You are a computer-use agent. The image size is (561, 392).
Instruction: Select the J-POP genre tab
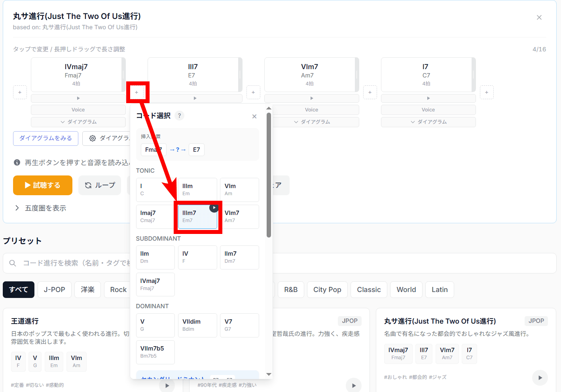pyautogui.click(x=54, y=290)
